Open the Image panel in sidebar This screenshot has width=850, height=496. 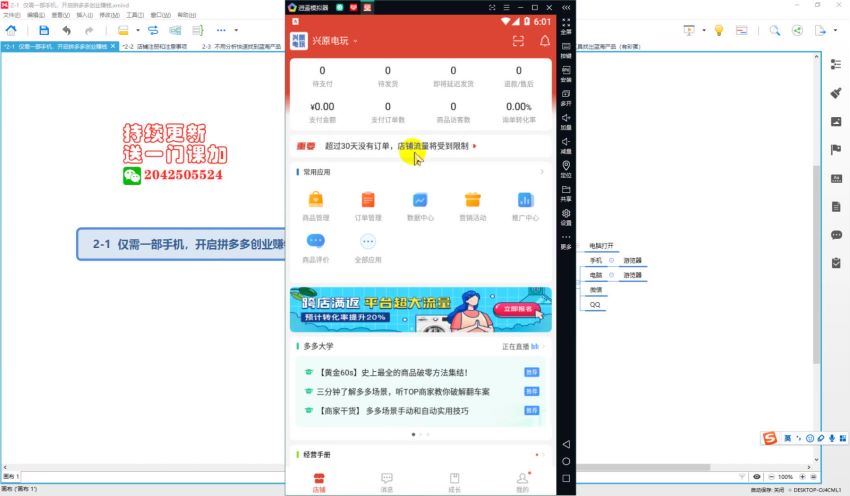(836, 121)
